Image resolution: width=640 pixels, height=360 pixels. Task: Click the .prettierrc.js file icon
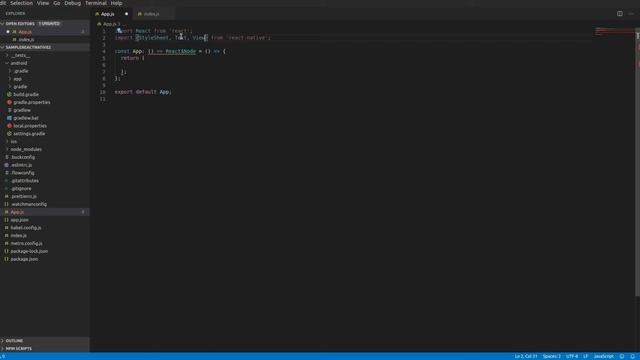click(7, 196)
